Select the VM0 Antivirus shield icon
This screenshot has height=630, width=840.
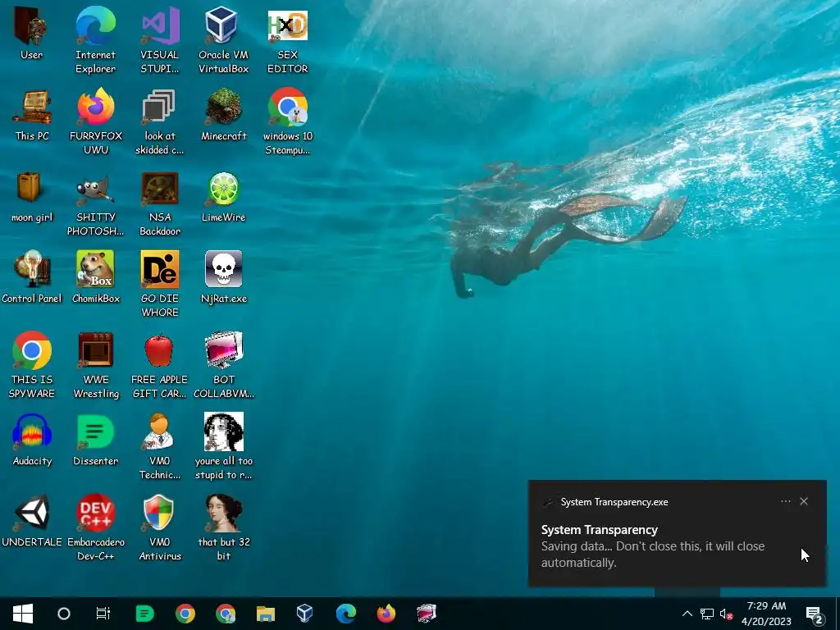[x=160, y=527]
